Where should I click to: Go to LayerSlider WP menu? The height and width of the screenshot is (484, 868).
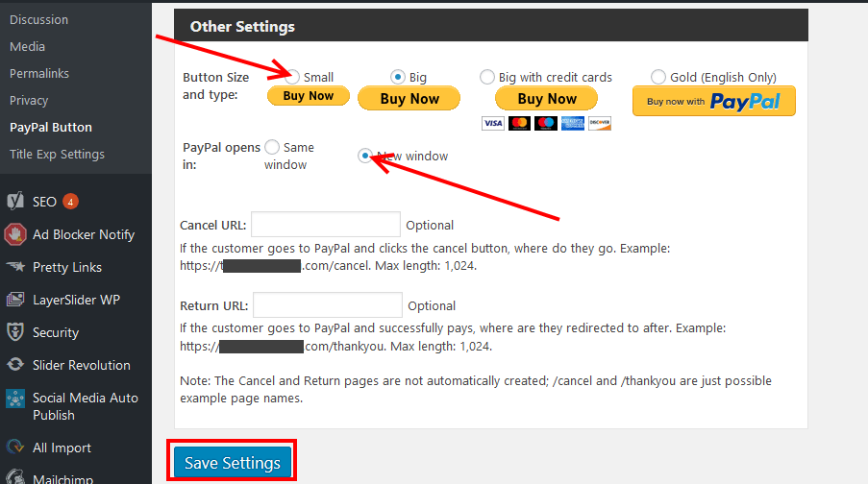76,300
